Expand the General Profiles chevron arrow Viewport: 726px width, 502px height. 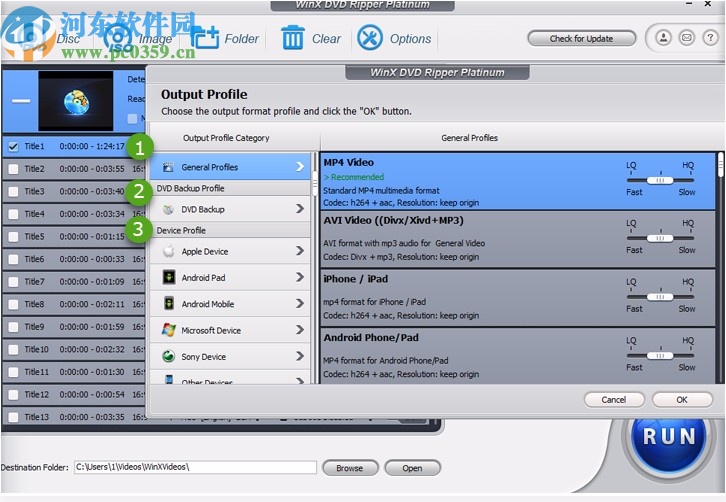(300, 167)
